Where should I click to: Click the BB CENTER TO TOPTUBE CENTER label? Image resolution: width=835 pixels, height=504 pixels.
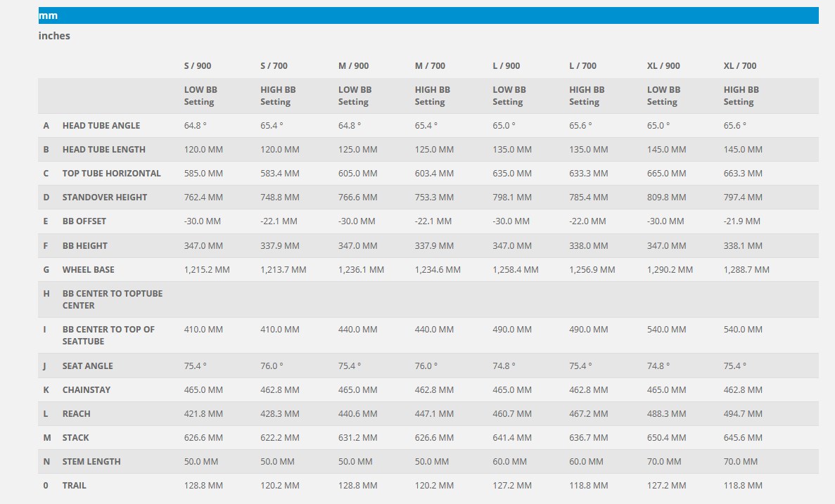click(112, 299)
